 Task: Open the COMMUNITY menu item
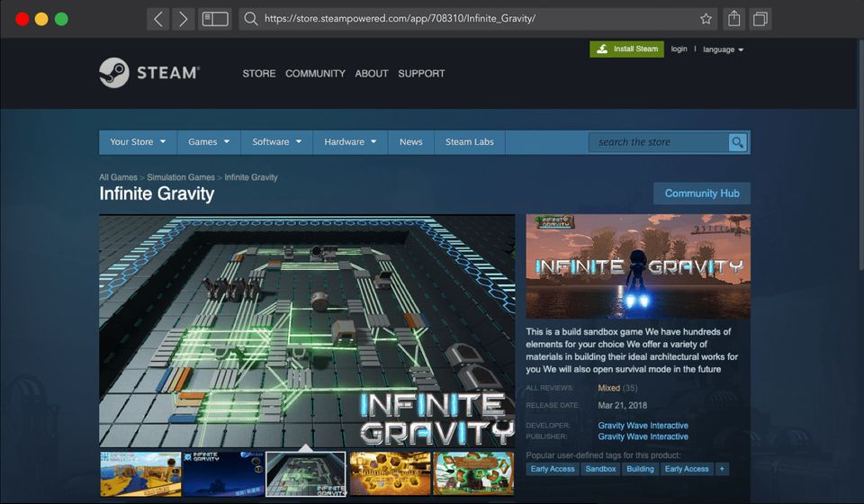[x=315, y=74]
